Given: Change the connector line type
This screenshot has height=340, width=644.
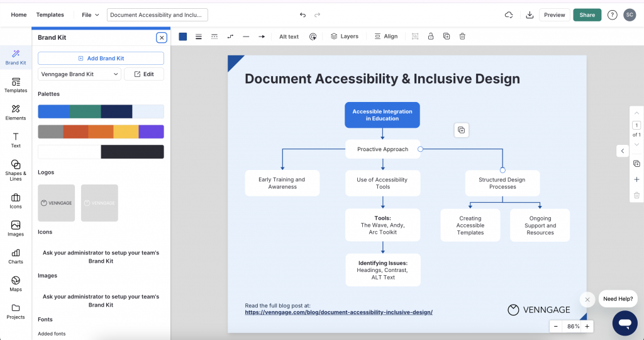Looking at the screenshot, I should coord(230,37).
